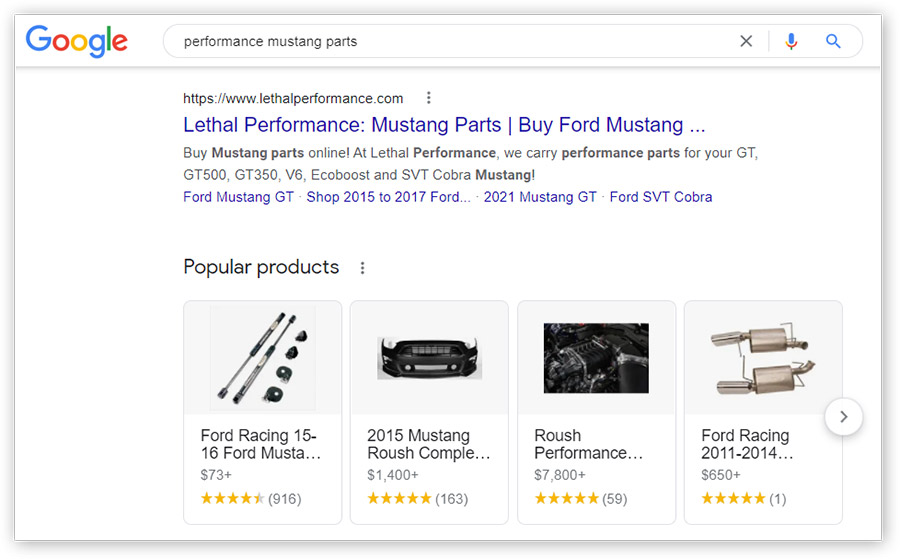Open three-dot menu next to Popular products
This screenshot has width=900, height=559.
pos(362,267)
